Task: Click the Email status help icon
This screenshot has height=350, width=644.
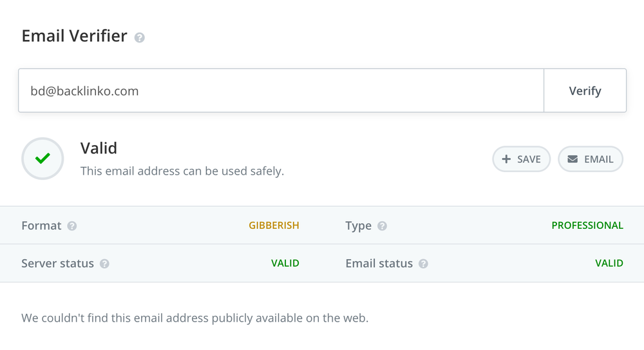Action: (x=423, y=264)
